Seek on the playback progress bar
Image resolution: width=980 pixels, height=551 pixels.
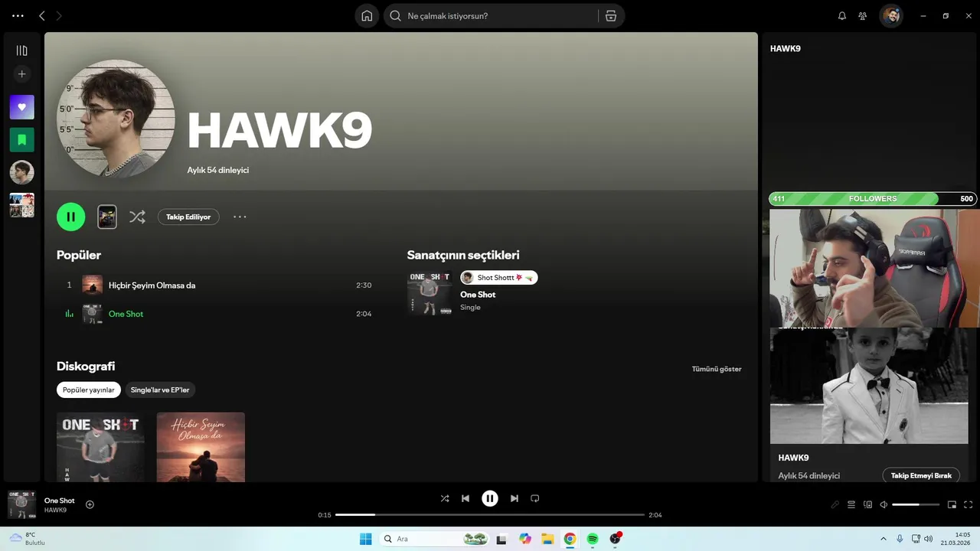click(490, 515)
